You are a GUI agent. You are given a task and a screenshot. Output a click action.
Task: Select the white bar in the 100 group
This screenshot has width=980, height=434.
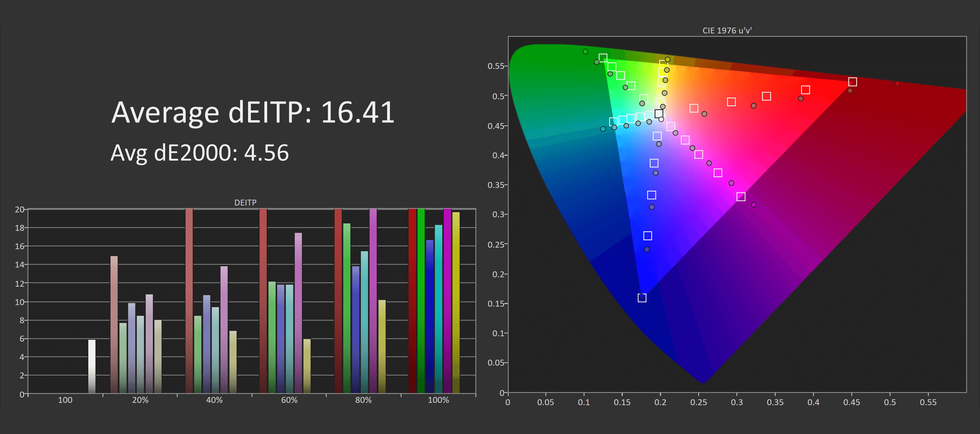[x=92, y=366]
